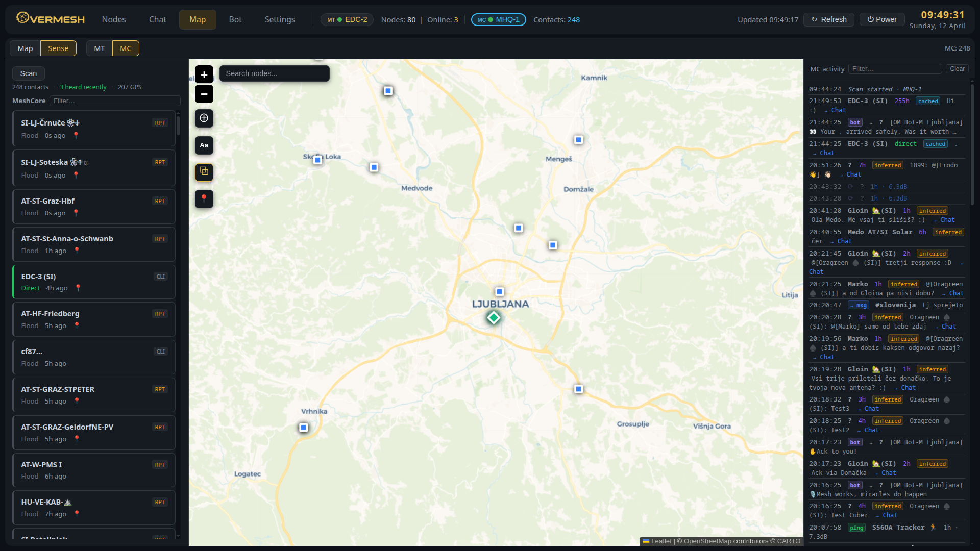Click the '3 heard recently' text
980x551 pixels.
pyautogui.click(x=83, y=87)
